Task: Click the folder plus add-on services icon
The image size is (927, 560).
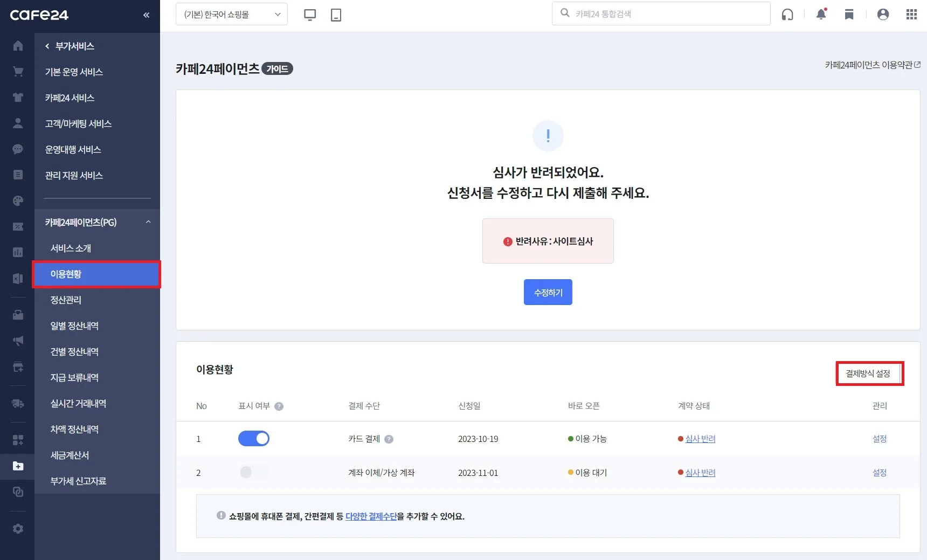Action: (18, 466)
